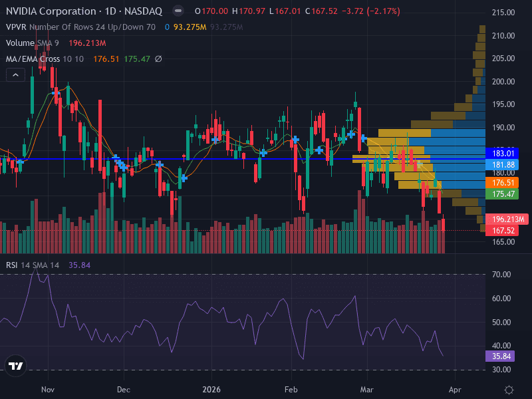Click the Nov date on time axis

click(48, 390)
